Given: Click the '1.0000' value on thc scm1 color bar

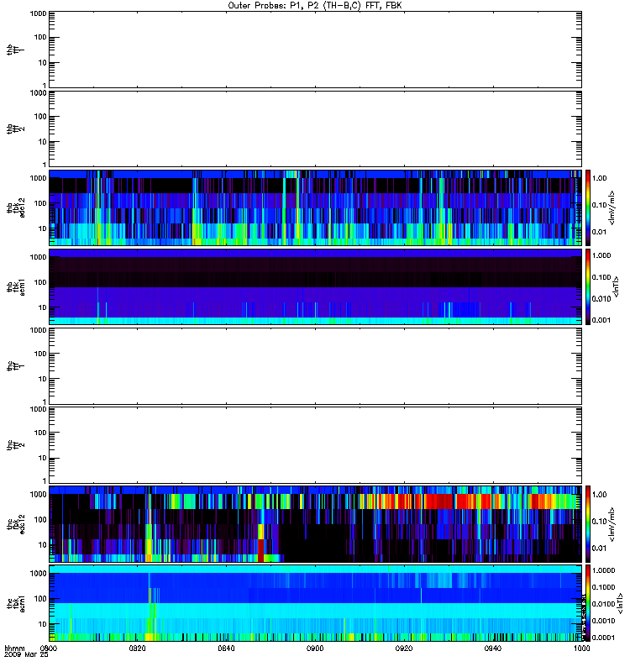Looking at the screenshot, I should 604,570.
